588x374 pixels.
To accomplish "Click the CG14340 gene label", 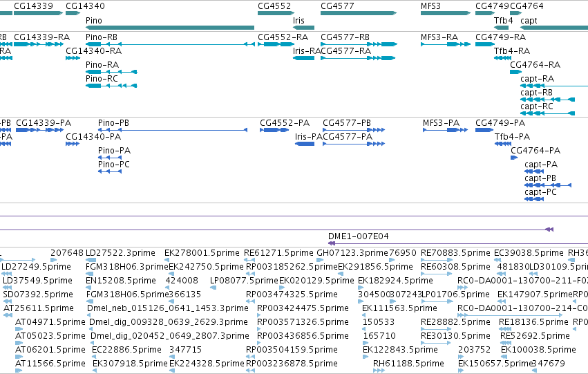I will (85, 6).
